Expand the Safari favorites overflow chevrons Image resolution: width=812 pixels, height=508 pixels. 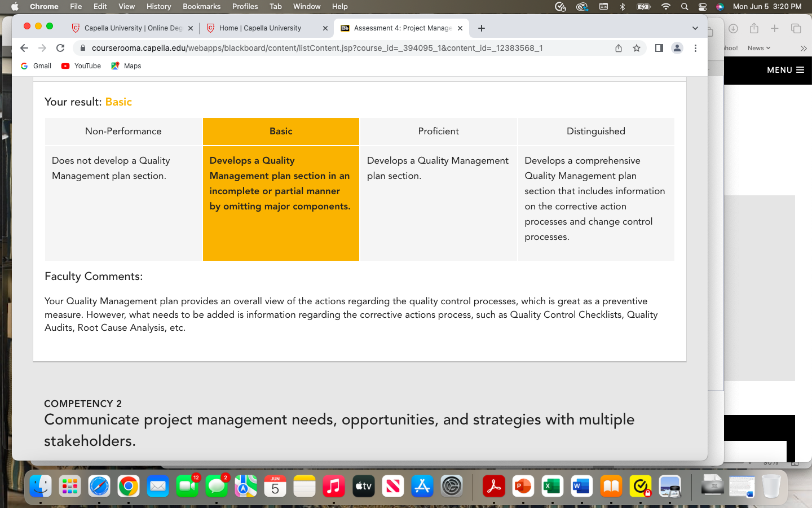pyautogui.click(x=804, y=49)
